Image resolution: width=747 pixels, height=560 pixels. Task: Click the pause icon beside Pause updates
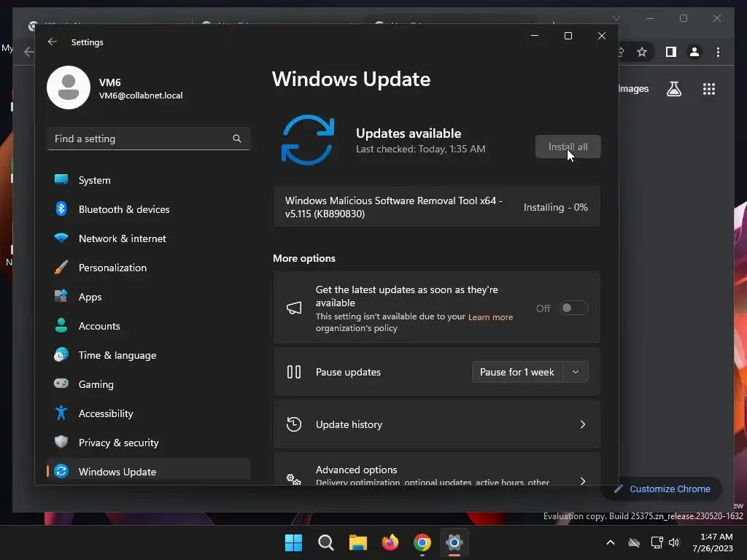pos(294,371)
